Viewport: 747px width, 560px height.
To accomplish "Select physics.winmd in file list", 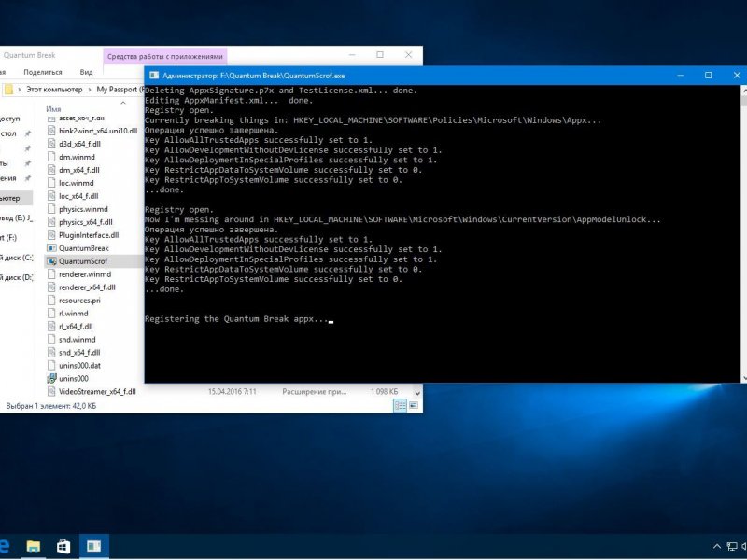I will coord(83,209).
